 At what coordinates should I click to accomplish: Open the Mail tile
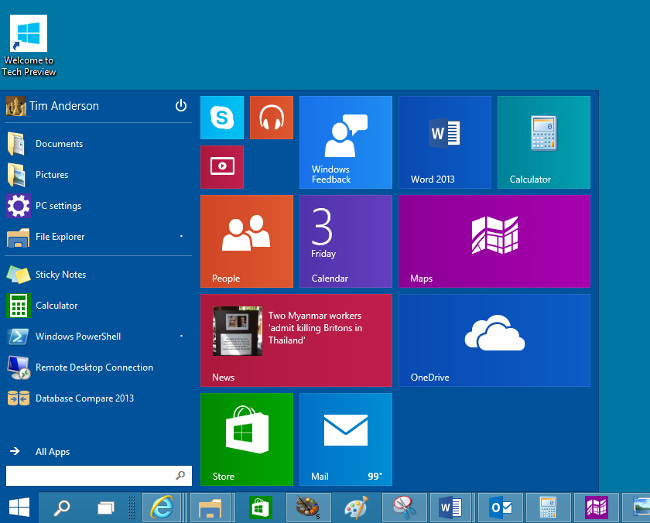pos(345,439)
